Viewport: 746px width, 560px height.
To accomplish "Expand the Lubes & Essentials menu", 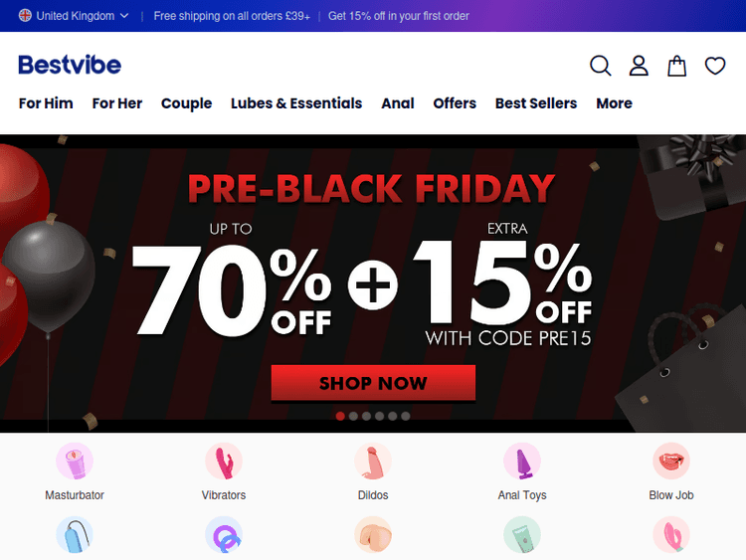I will (x=296, y=103).
